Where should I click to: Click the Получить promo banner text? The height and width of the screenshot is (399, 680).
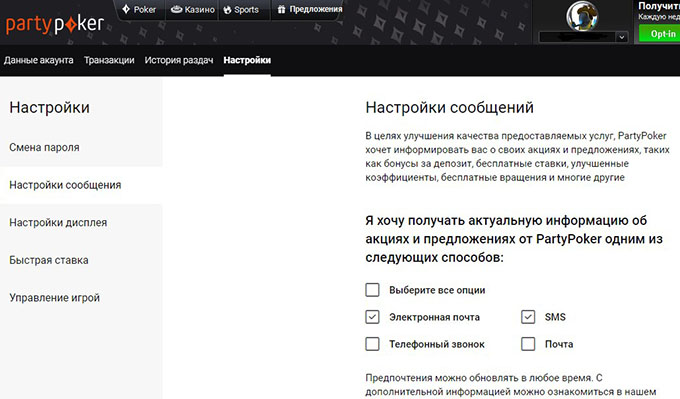[659, 6]
